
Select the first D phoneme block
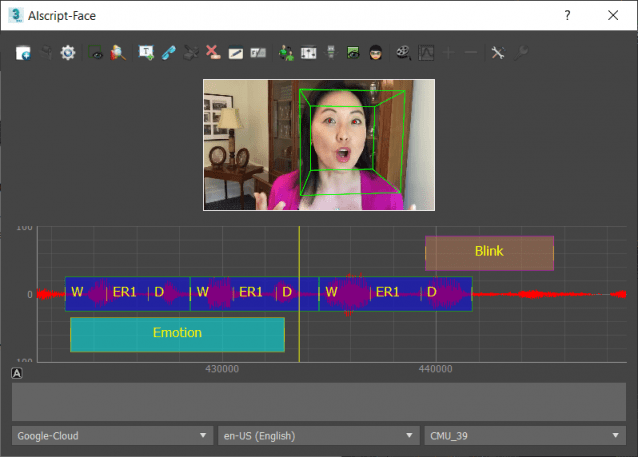tap(169, 294)
